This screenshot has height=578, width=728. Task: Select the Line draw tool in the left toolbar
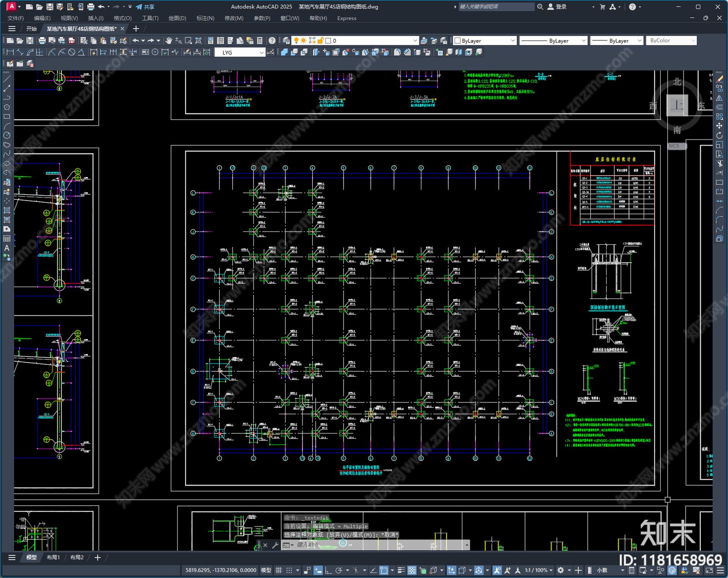(x=7, y=79)
